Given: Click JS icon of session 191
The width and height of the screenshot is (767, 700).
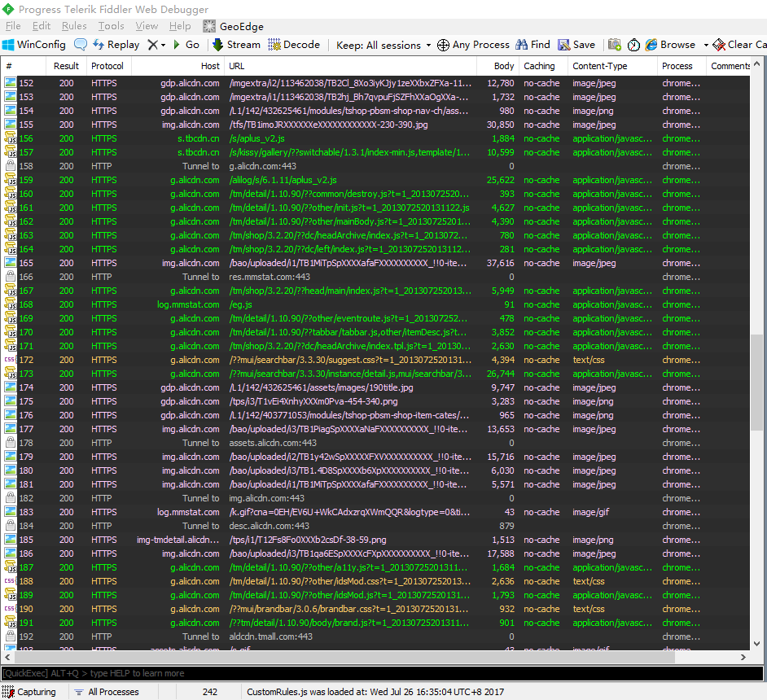Looking at the screenshot, I should click(x=10, y=623).
